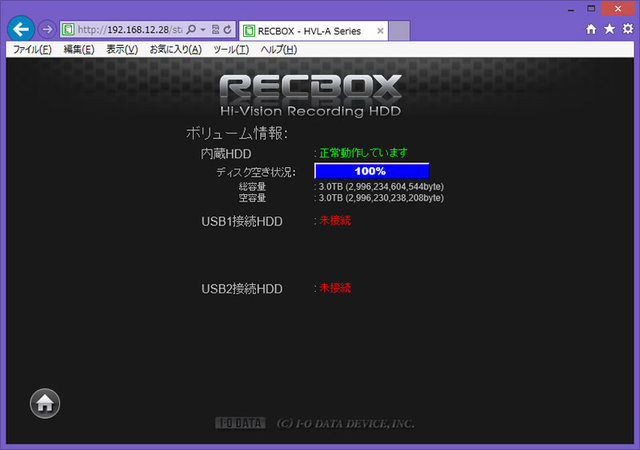This screenshot has width=640, height=450.
Task: Click the browser Home icon at top right
Action: (x=591, y=29)
